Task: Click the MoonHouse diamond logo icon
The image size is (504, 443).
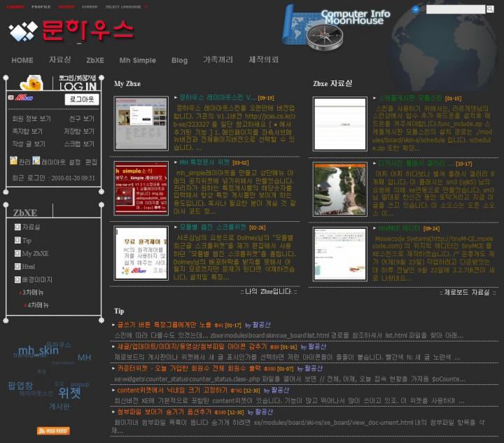Action: click(23, 31)
